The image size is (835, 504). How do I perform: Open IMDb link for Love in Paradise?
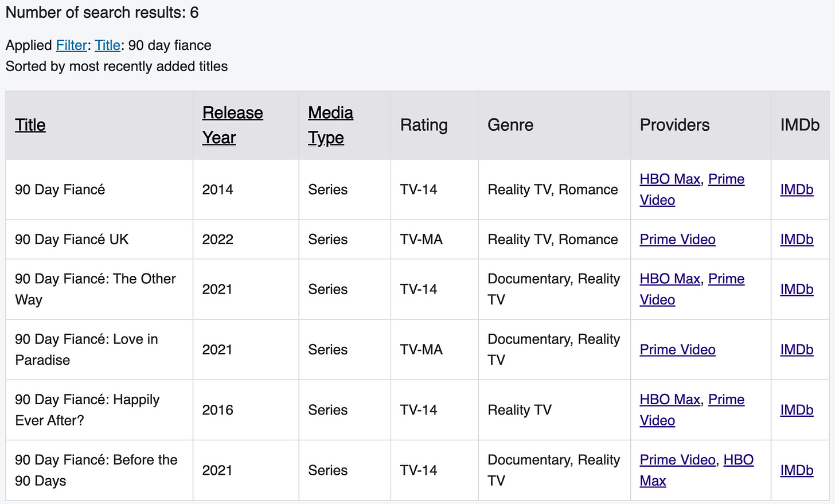[797, 350]
